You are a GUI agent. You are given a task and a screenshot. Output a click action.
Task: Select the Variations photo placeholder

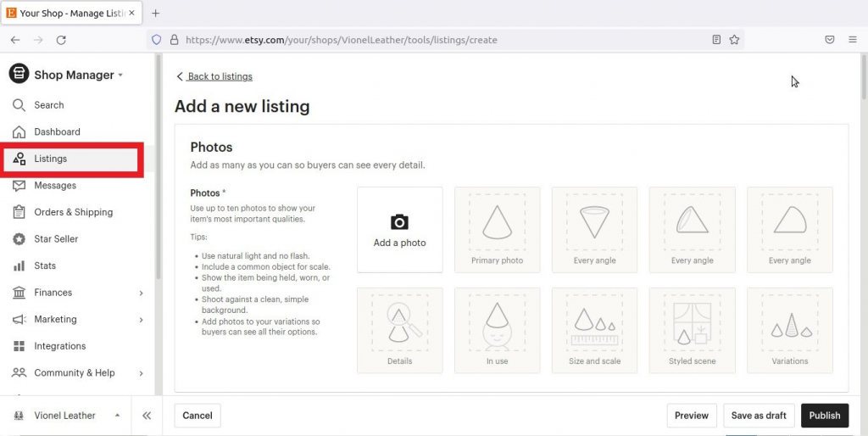(x=790, y=330)
